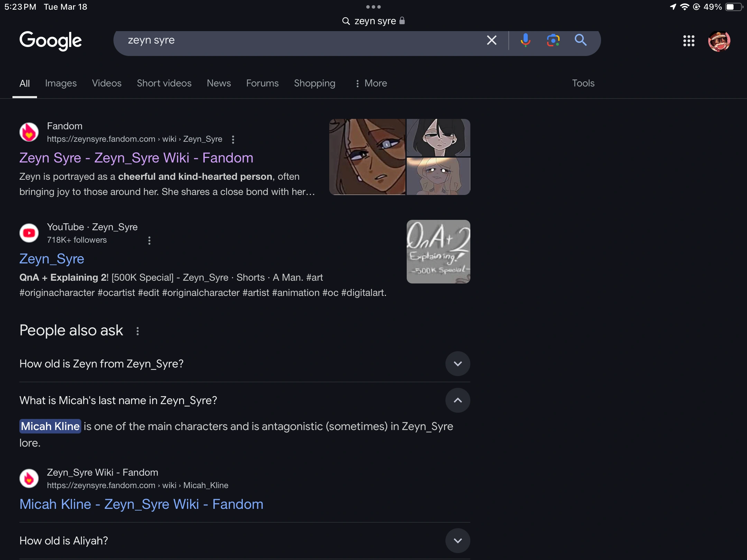Open Google Lens image search

pyautogui.click(x=553, y=40)
